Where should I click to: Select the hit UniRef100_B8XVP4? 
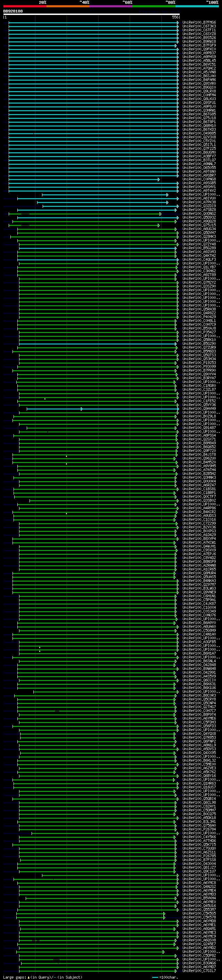[199, 539]
